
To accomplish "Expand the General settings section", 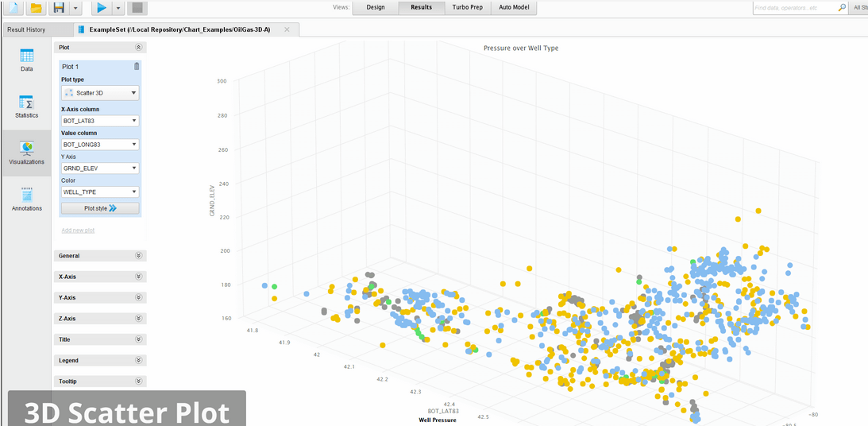I will click(x=100, y=256).
